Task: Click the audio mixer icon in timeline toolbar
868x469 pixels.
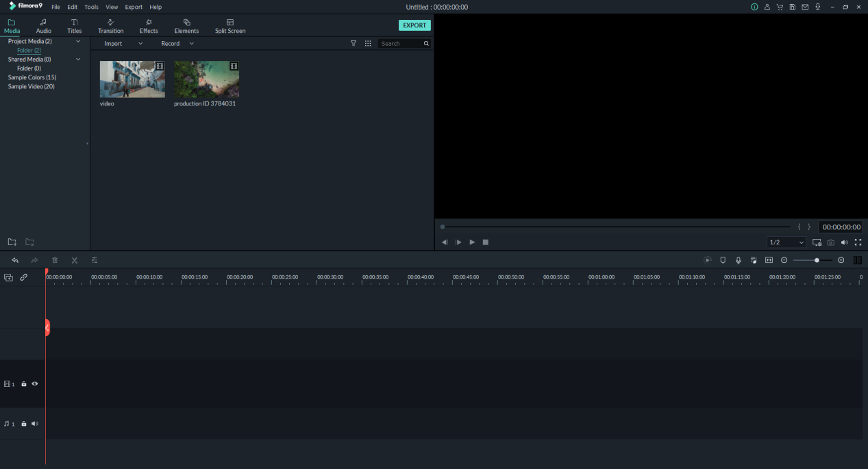Action: [x=95, y=260]
